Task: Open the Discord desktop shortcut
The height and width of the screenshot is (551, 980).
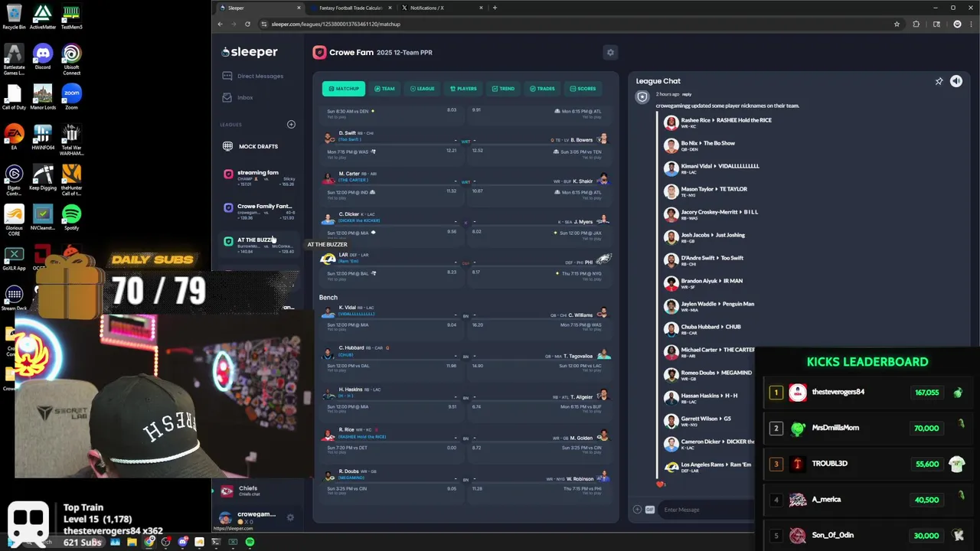Action: tap(43, 57)
